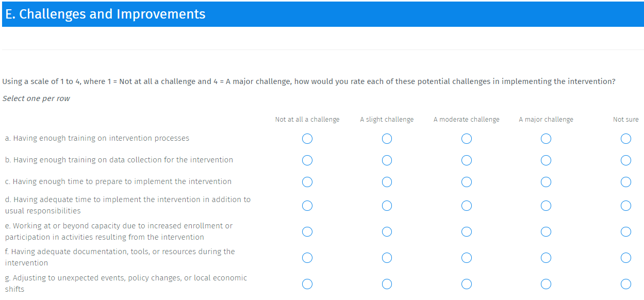
Task: Select 'A major challenge' for adjusting to unexpected events
Action: tap(546, 284)
